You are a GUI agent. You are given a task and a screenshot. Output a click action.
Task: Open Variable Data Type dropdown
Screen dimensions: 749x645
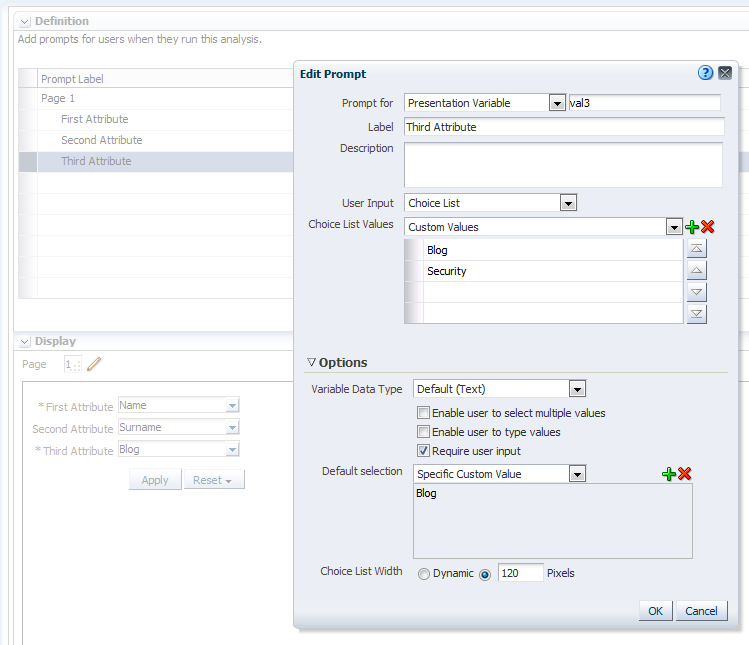577,389
